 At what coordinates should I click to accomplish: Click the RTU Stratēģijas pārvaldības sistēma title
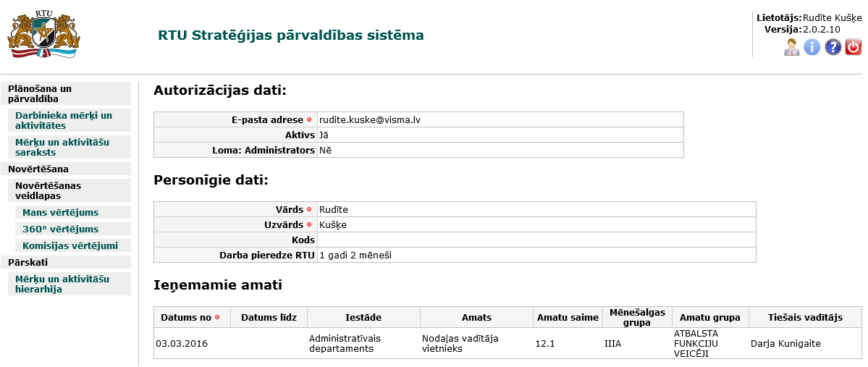290,35
